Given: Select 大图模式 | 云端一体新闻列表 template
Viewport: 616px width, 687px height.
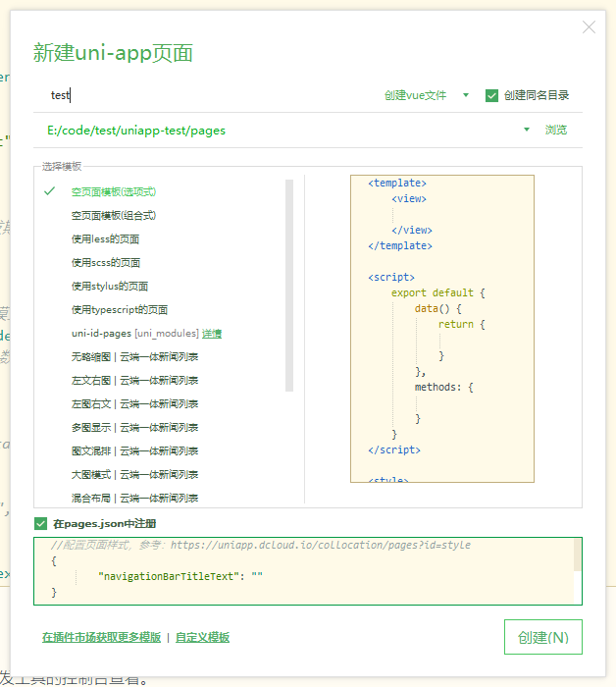Looking at the screenshot, I should click(134, 475).
